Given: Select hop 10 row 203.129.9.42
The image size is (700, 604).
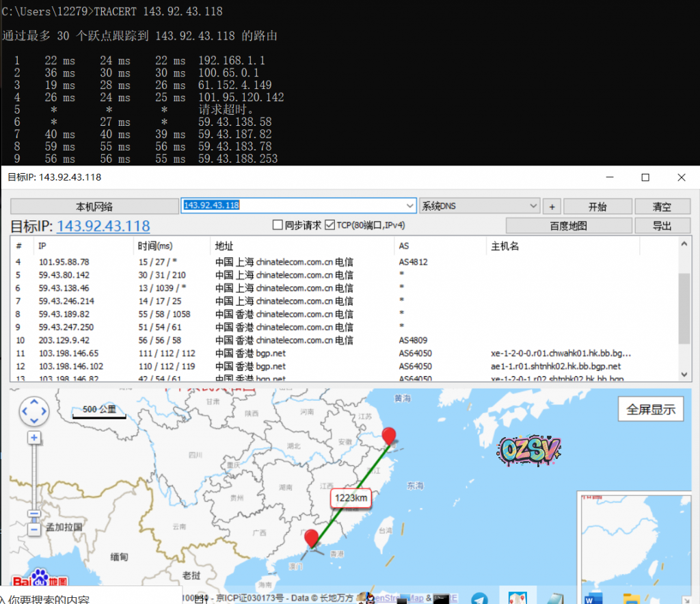Looking at the screenshot, I should [x=205, y=340].
